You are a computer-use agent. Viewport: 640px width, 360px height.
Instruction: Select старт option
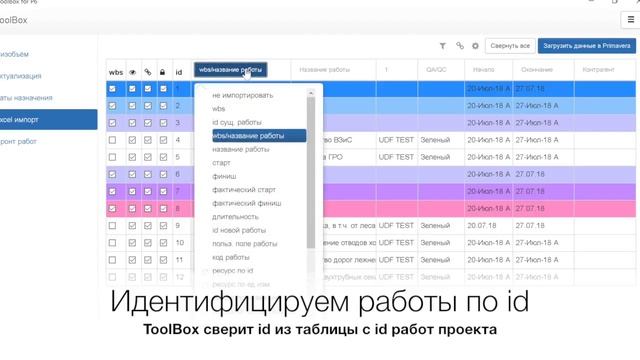tap(221, 163)
